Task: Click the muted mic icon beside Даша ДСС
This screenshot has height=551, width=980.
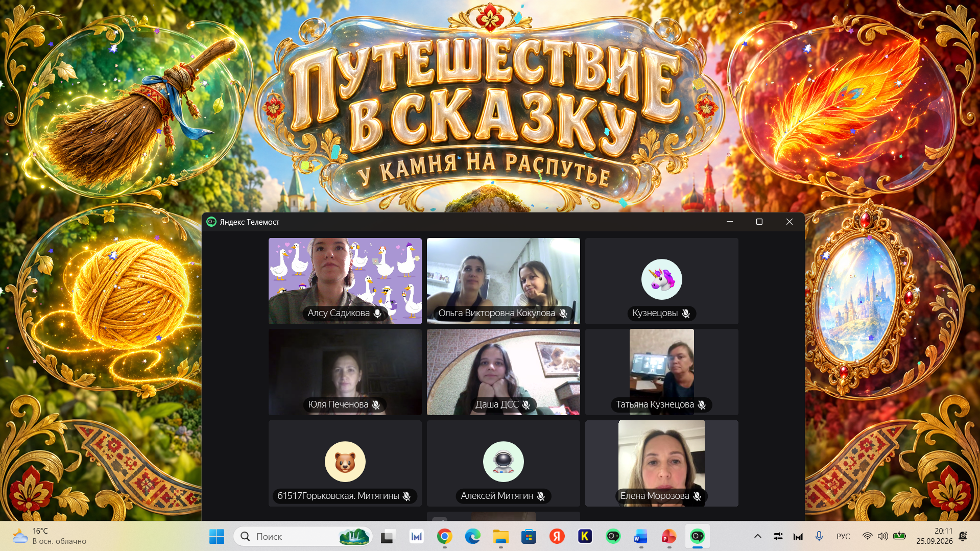Action: (x=526, y=404)
